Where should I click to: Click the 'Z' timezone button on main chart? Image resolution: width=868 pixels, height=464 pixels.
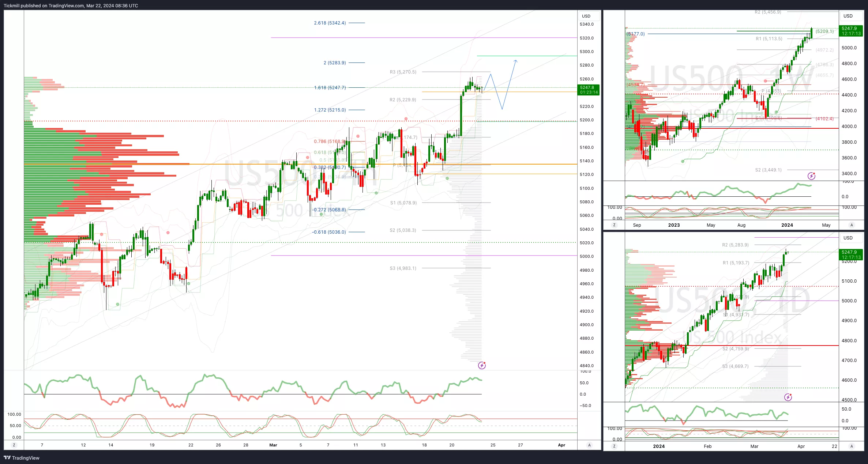14,445
